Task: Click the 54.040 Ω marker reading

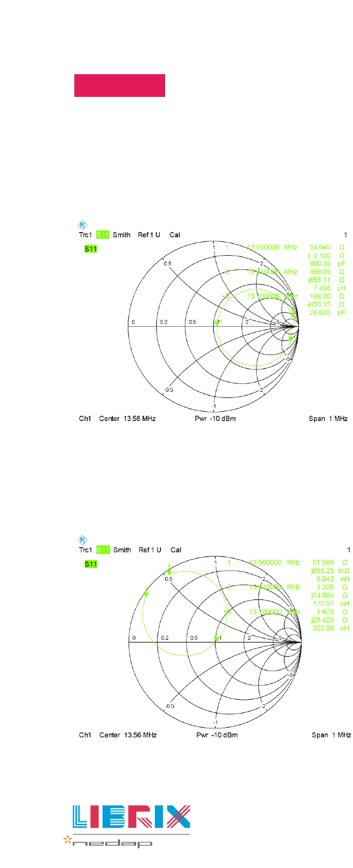Action: click(327, 247)
